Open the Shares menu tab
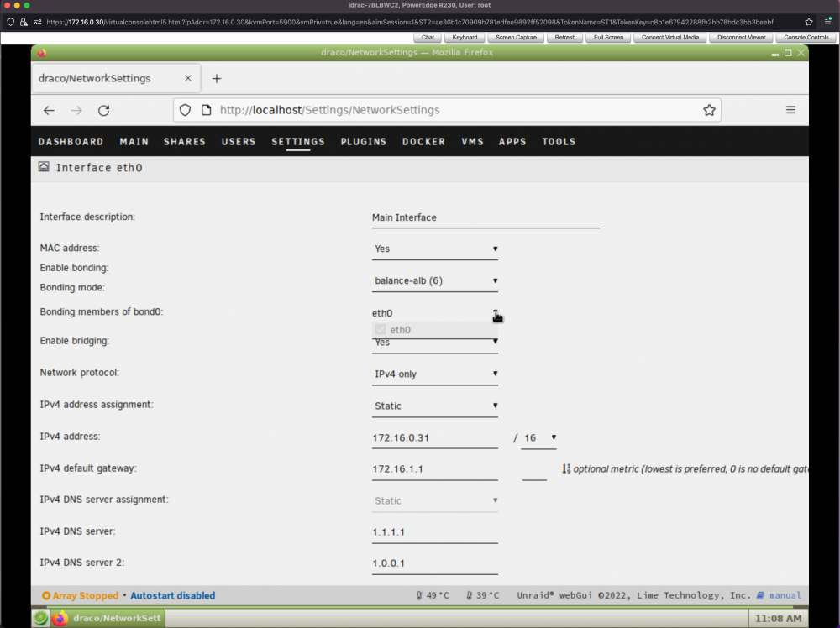Image resolution: width=840 pixels, height=628 pixels. pyautogui.click(x=184, y=142)
